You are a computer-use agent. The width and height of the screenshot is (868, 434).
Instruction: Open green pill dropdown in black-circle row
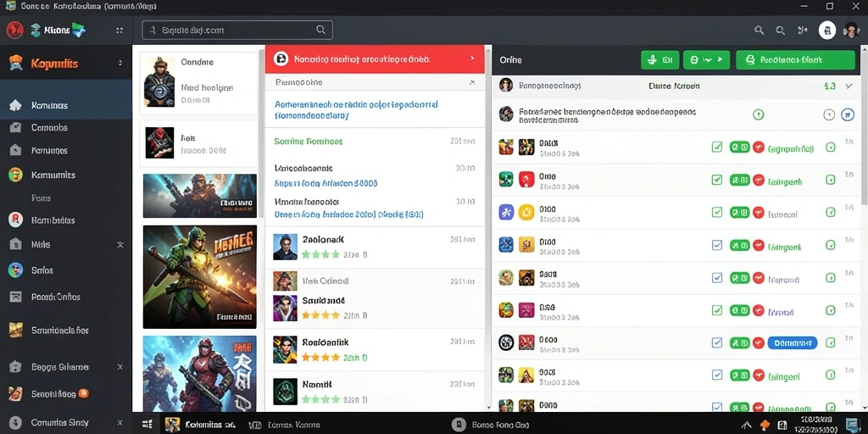(740, 343)
